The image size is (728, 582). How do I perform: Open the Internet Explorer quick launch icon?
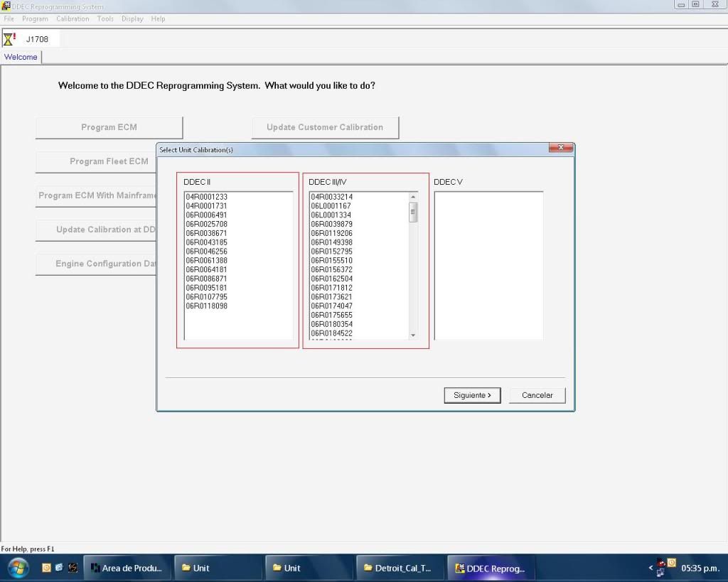pyautogui.click(x=59, y=567)
